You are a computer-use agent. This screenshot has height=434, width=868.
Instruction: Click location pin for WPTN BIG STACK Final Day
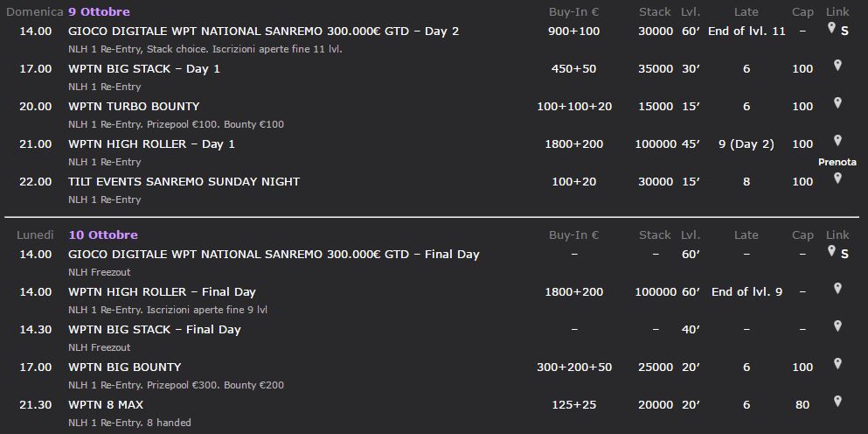837,326
